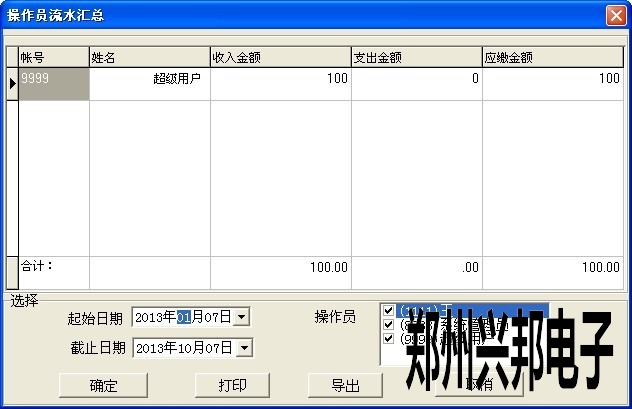The width and height of the screenshot is (632, 409).
Task: Click the row selector arrow for account 9999
Action: 12,84
